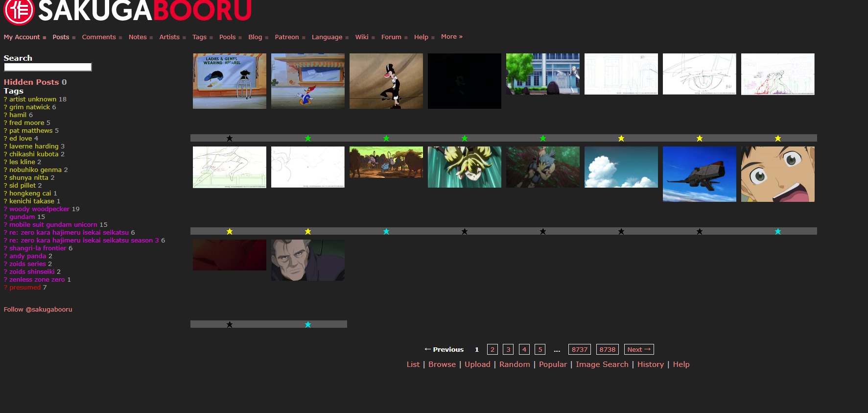The width and height of the screenshot is (868, 413).
Task: Click yellow star under building line-art thumbnail
Action: [621, 139]
